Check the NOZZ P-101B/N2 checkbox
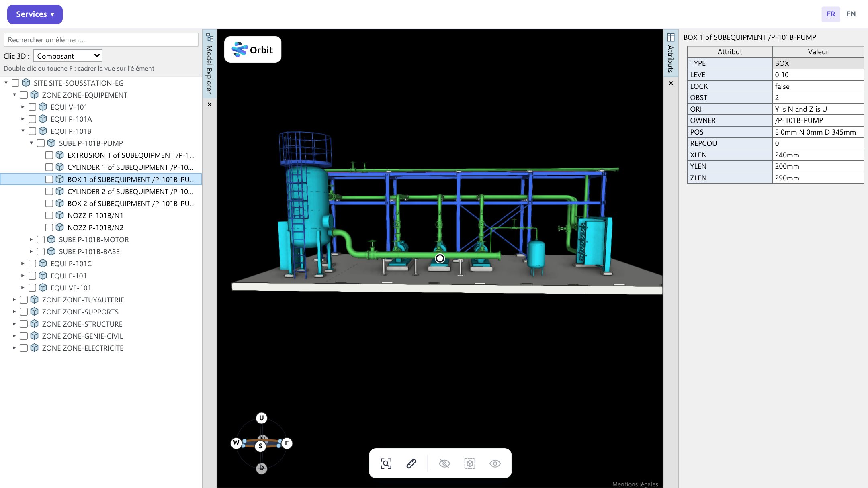Screen dimensions: 868x488 tap(49, 227)
